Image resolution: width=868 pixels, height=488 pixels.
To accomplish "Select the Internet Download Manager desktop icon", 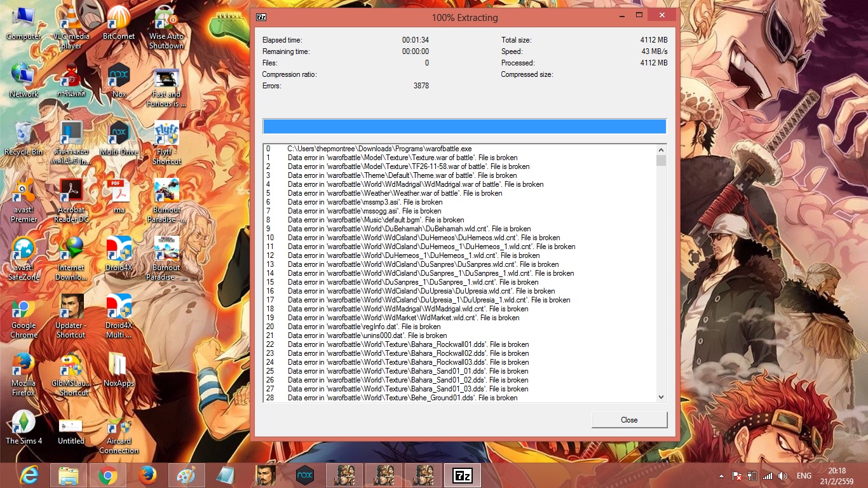I will point(71,259).
